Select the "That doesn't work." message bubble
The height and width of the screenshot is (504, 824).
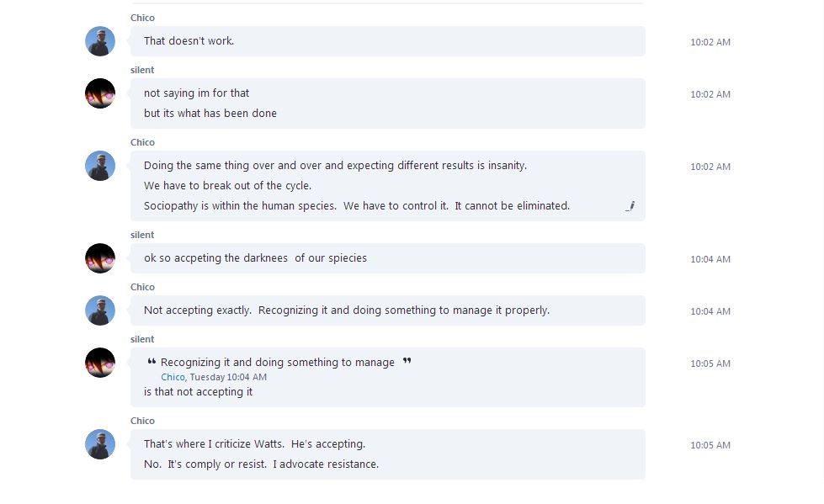point(388,41)
